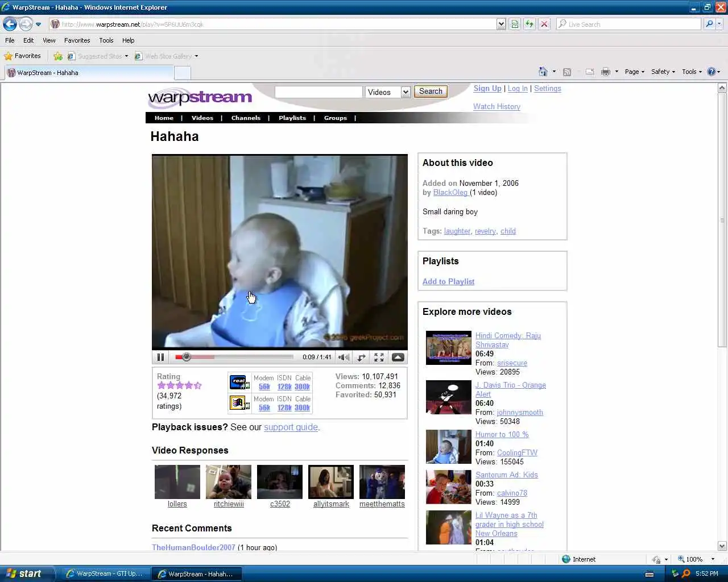This screenshot has height=582, width=728.
Task: Open allyitsmark video response link
Action: click(x=331, y=504)
